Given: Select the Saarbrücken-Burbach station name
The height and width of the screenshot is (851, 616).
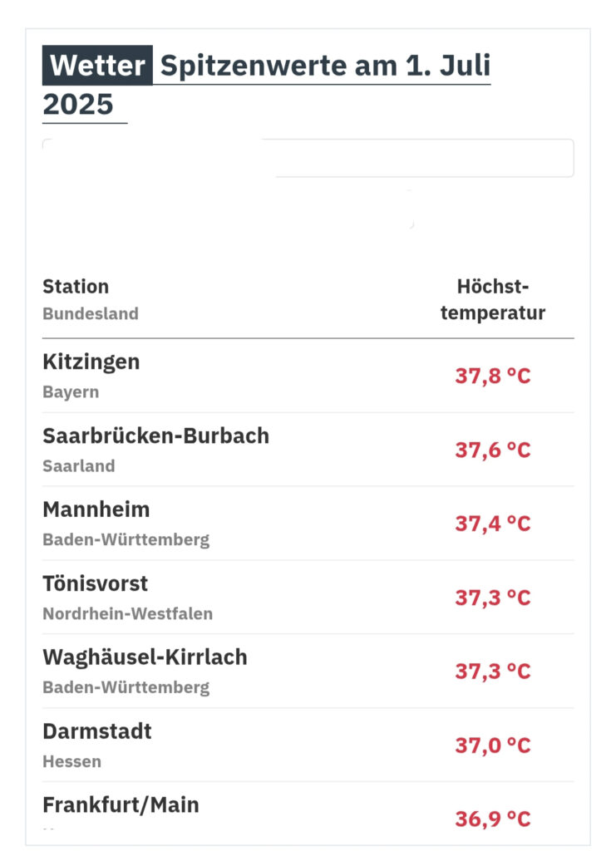Looking at the screenshot, I should (x=155, y=435).
